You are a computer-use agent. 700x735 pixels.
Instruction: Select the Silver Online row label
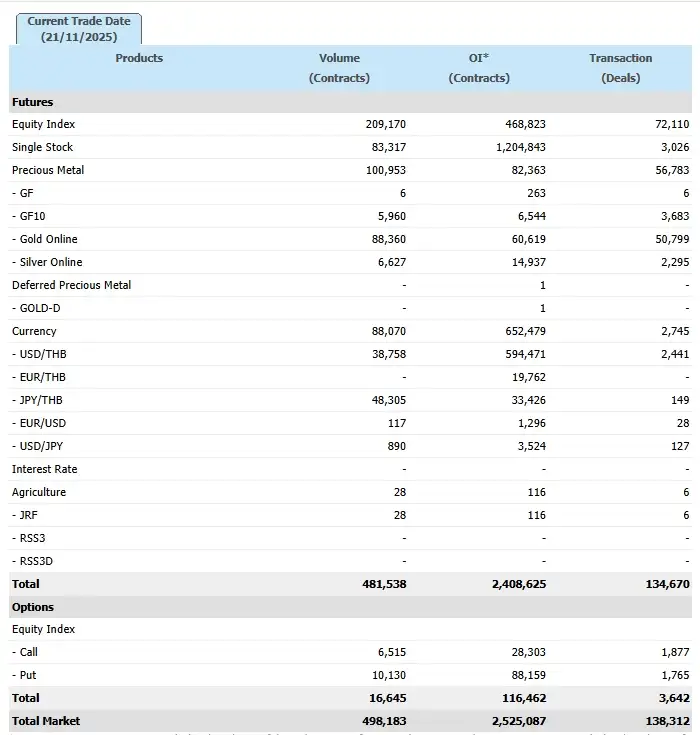47,262
